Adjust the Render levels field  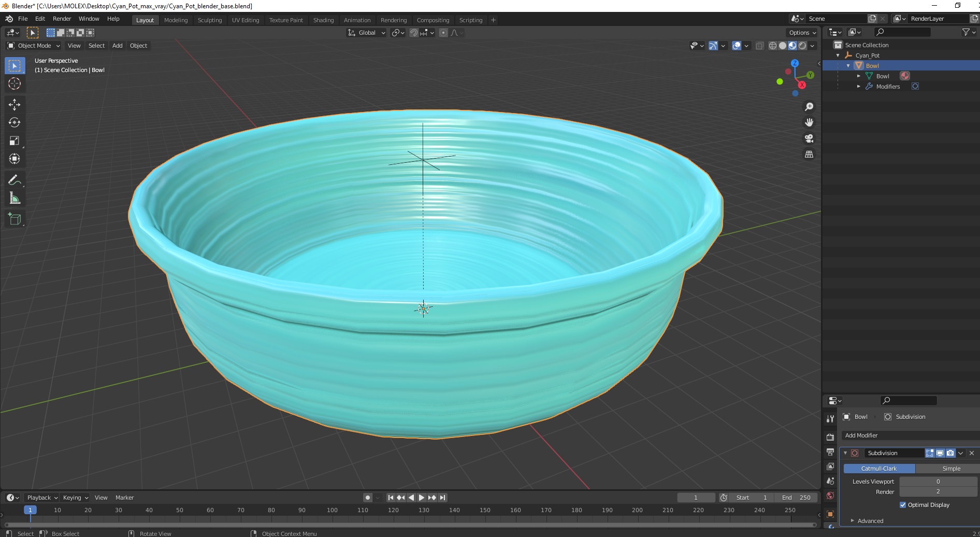click(x=938, y=491)
